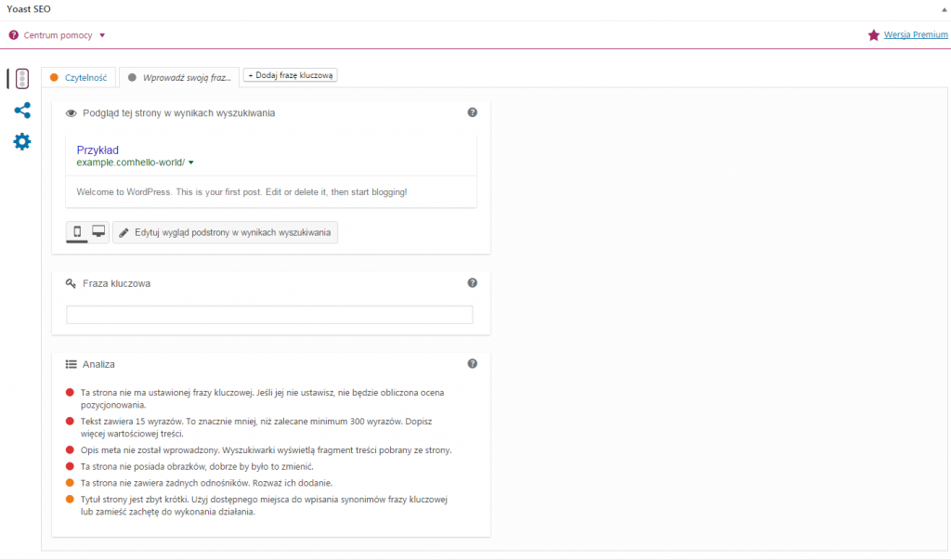This screenshot has width=951, height=560.
Task: Click the Dodaj frazę kluczową button
Action: [x=290, y=75]
